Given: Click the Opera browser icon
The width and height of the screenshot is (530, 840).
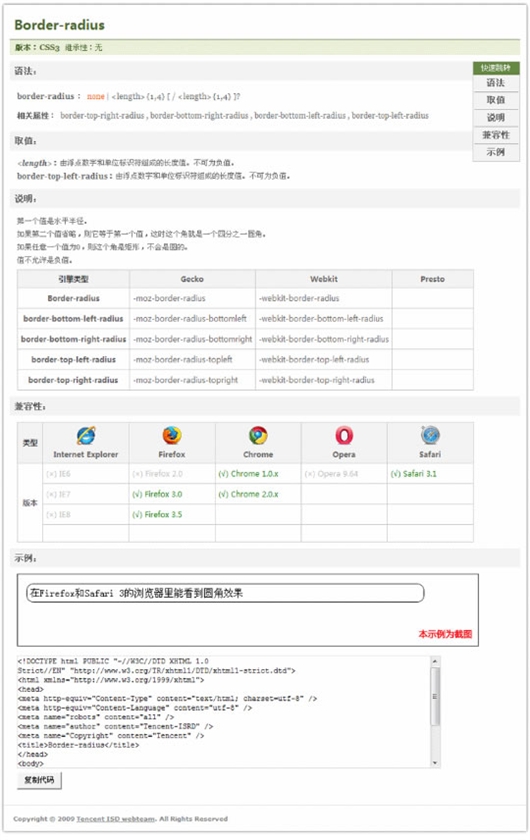Looking at the screenshot, I should click(344, 436).
